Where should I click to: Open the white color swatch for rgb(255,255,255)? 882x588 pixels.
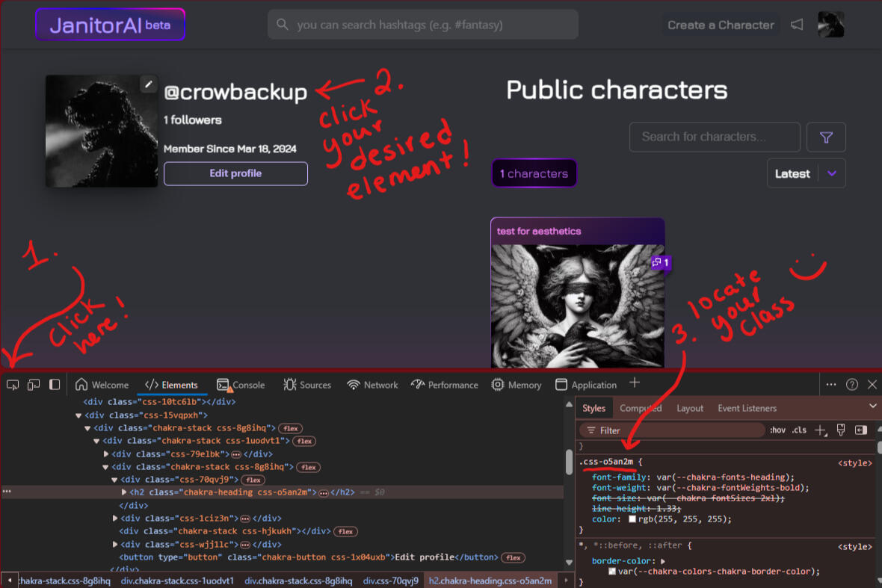632,519
